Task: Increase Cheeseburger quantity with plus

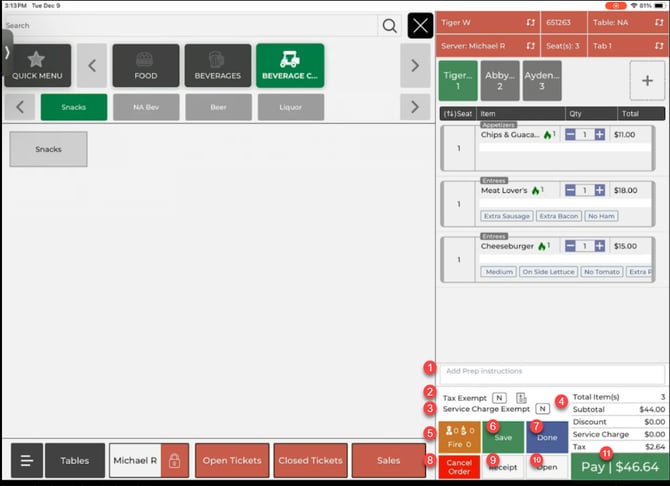Action: [x=600, y=246]
